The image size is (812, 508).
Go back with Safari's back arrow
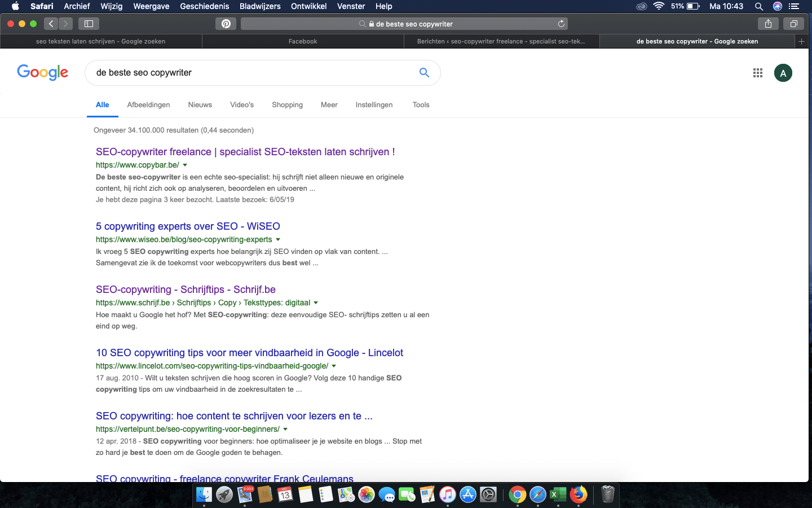51,24
